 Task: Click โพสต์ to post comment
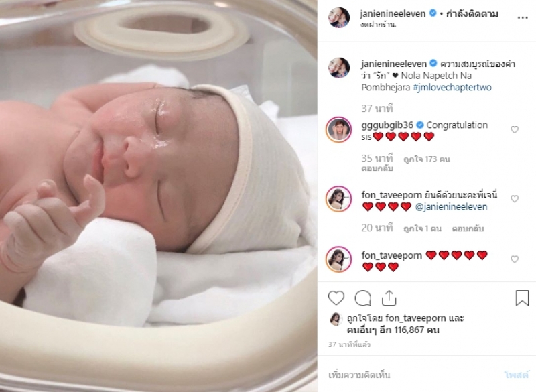(x=517, y=375)
